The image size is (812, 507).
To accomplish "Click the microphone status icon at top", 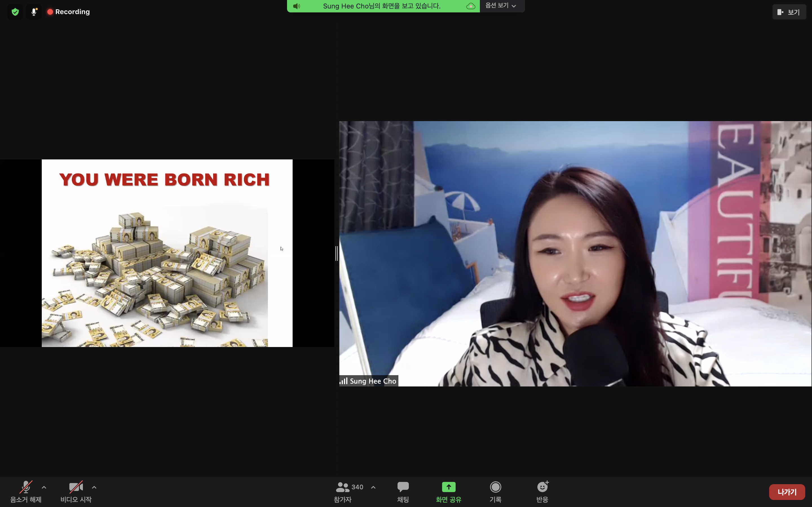I will 34,12.
